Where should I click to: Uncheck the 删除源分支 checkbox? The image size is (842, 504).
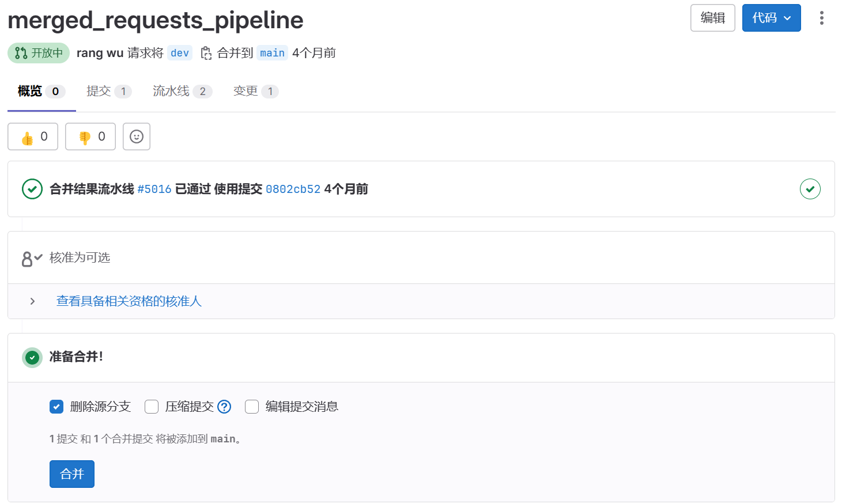[56, 407]
